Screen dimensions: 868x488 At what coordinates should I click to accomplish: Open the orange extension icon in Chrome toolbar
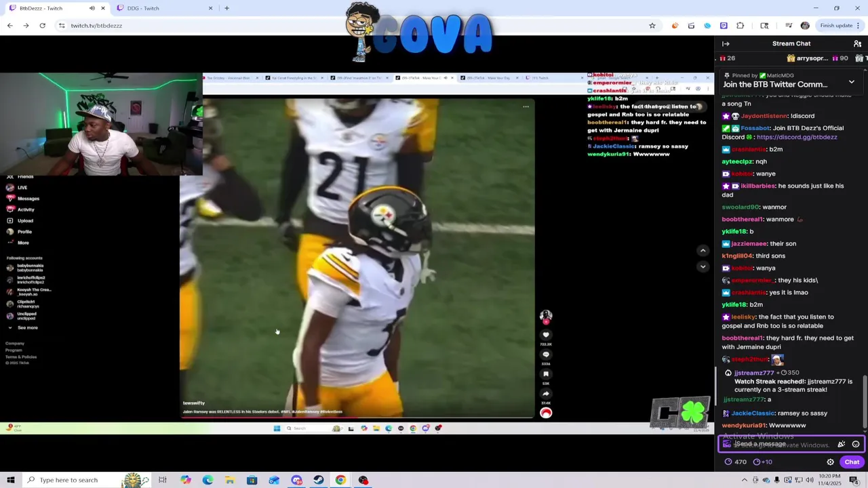675,26
